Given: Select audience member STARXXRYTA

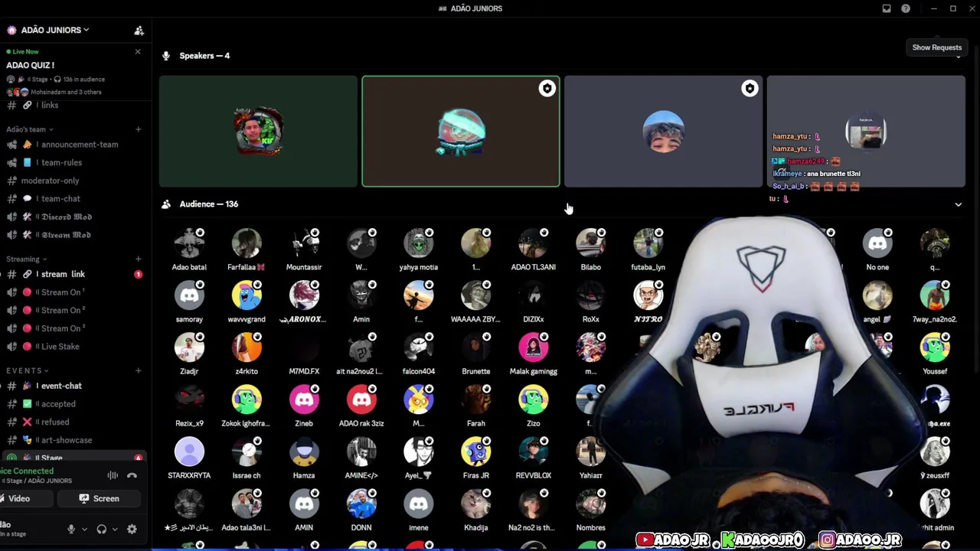Looking at the screenshot, I should (189, 458).
